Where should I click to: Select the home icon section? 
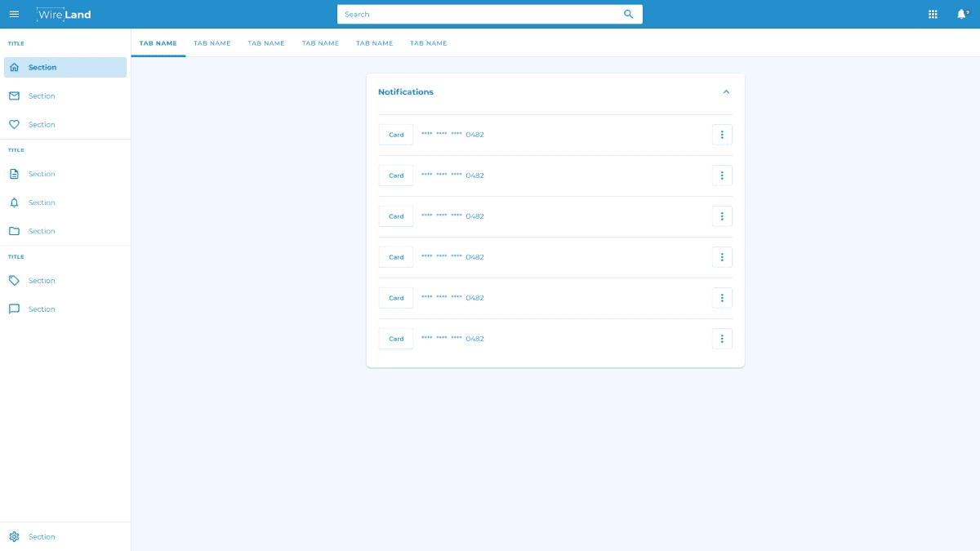pos(65,68)
